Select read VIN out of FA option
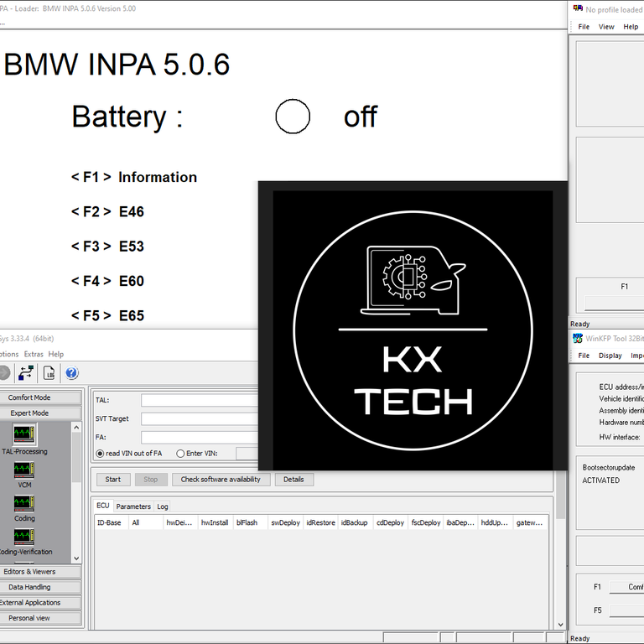 pos(100,454)
